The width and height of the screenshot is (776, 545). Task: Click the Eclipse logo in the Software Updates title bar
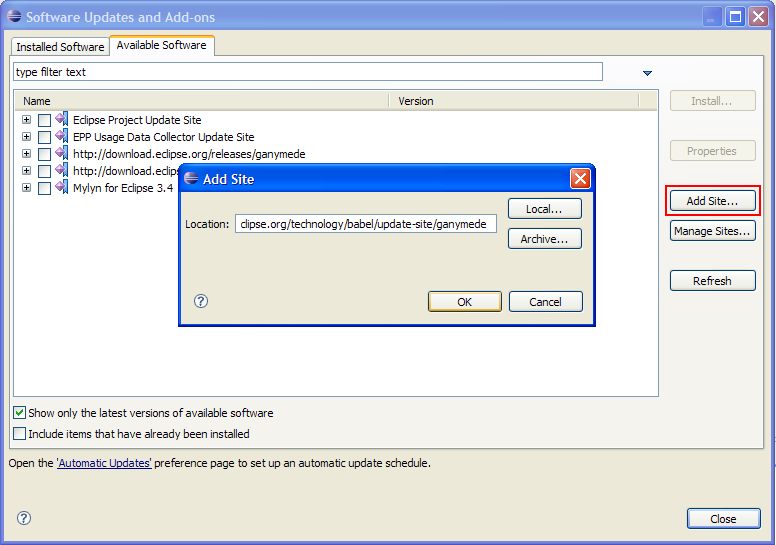coord(14,16)
